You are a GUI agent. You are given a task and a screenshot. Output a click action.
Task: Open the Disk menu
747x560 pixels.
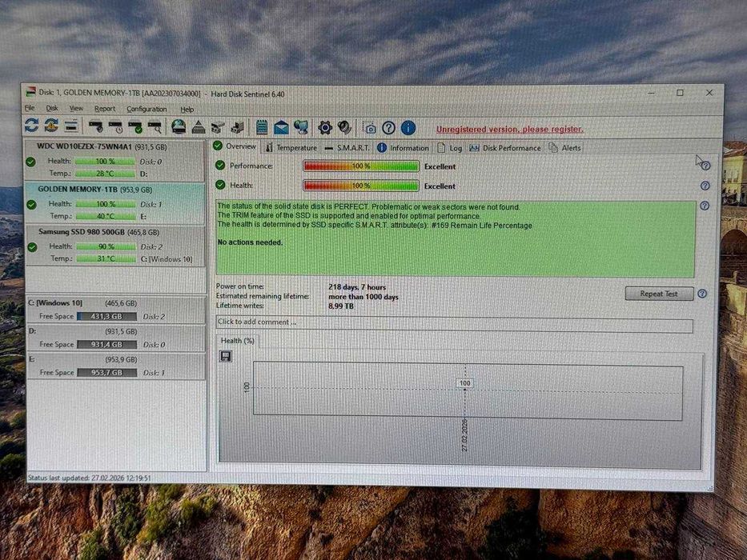(52, 109)
